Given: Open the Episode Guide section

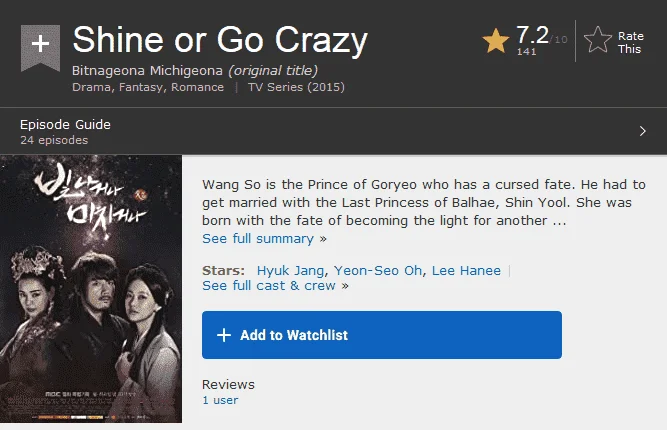Looking at the screenshot, I should coord(334,132).
